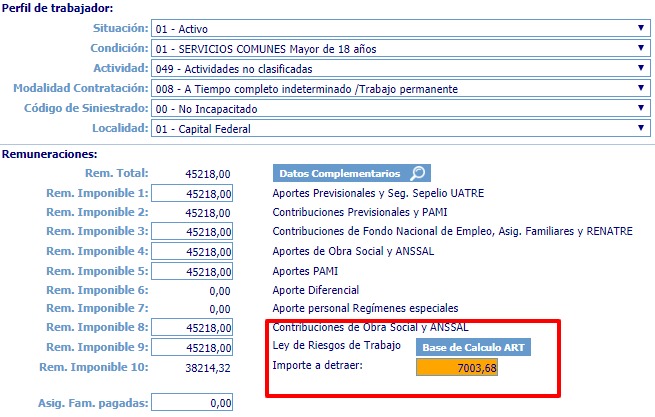Click the Base de Calculo ART button

473,347
